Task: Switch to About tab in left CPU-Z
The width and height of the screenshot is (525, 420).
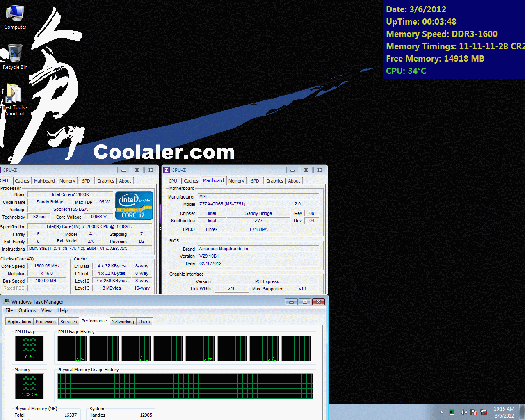Action: [125, 181]
